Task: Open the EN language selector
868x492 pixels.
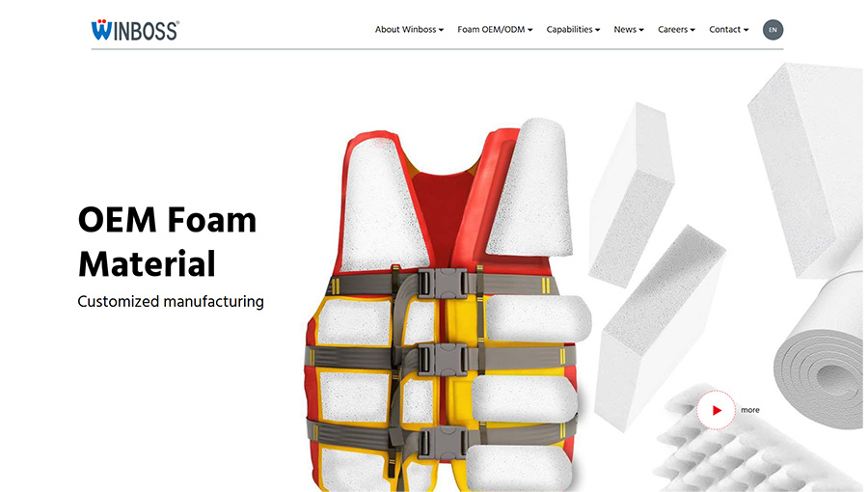Action: click(x=773, y=30)
